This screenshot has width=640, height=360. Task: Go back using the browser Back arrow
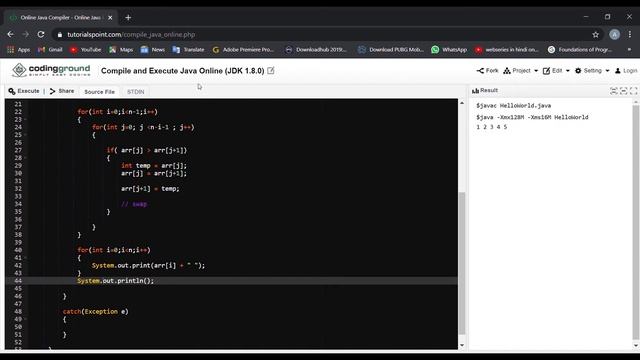(x=11, y=35)
